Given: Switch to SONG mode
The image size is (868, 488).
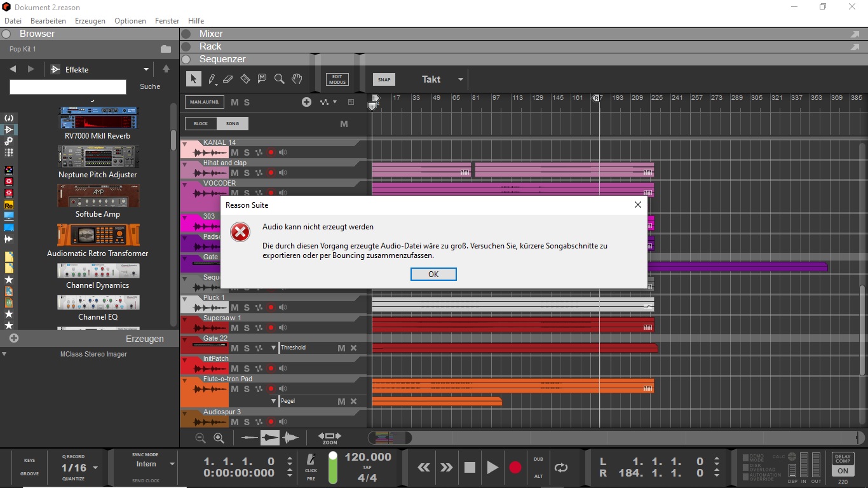Looking at the screenshot, I should (233, 124).
